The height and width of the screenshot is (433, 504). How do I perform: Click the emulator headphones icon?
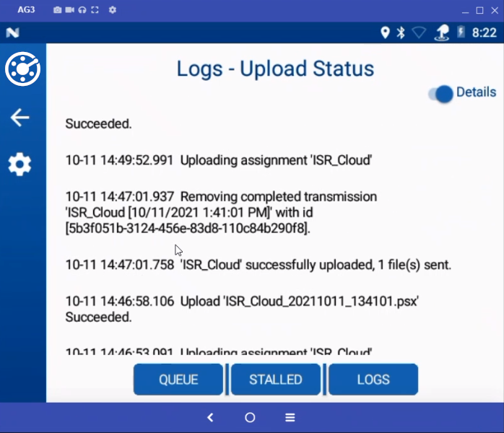(82, 10)
